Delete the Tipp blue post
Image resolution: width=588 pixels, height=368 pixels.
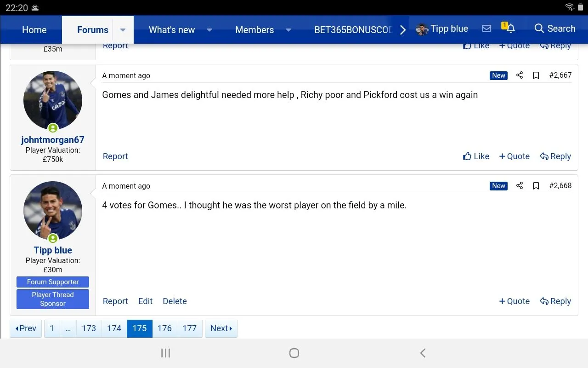click(175, 301)
